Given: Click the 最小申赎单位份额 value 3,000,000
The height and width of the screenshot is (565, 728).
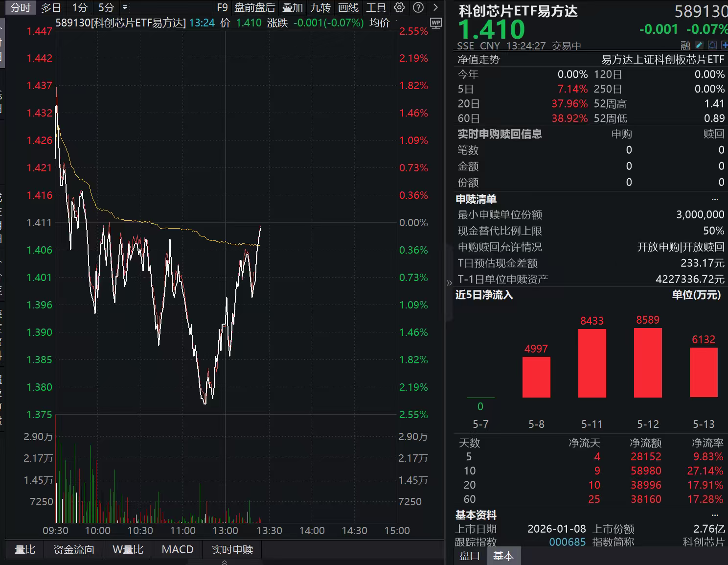Looking at the screenshot, I should click(700, 214).
